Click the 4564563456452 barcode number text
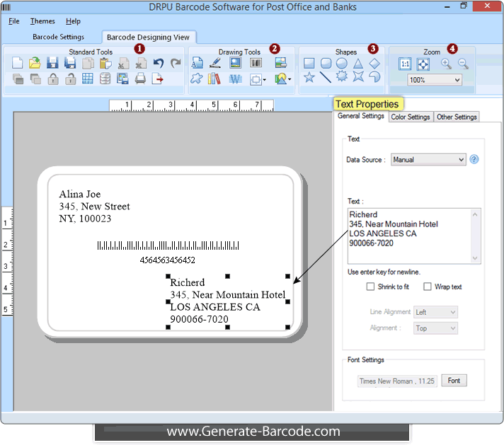This screenshot has height=445, width=504. pos(168,260)
